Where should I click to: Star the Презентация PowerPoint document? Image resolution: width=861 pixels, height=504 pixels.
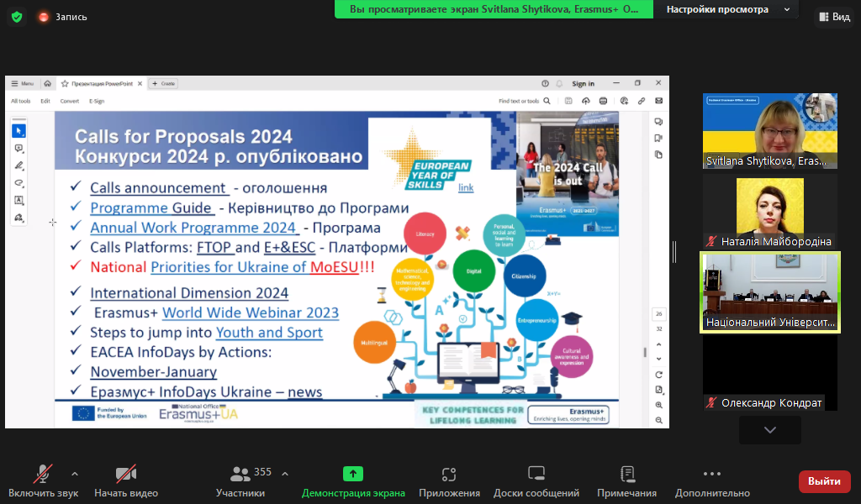(65, 83)
